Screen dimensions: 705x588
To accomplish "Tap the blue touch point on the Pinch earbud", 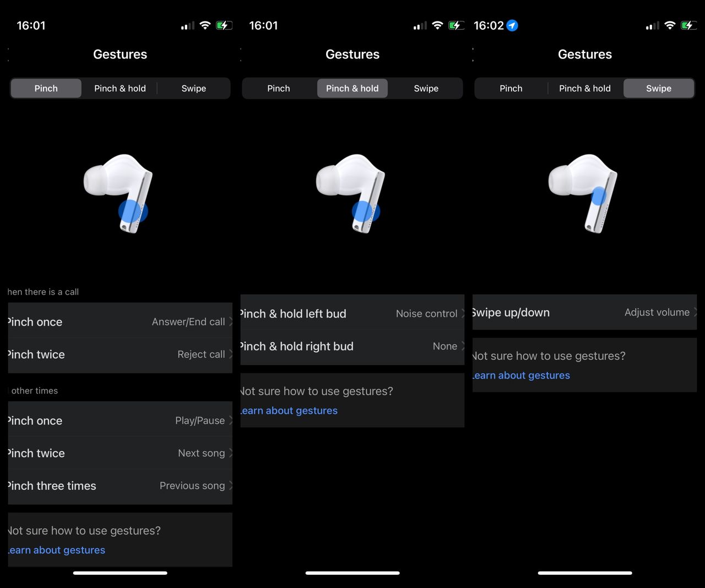I will [x=132, y=212].
